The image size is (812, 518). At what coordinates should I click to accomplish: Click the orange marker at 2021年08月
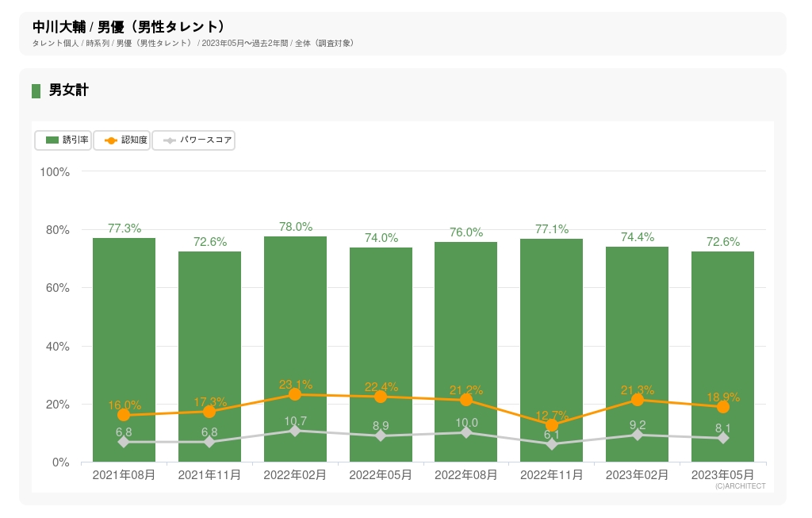(x=124, y=415)
